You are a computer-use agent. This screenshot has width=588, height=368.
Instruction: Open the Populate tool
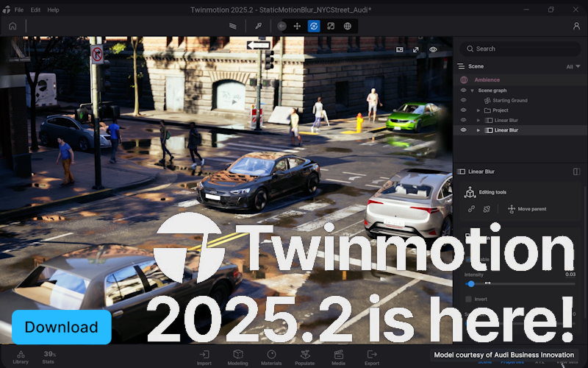(304, 357)
